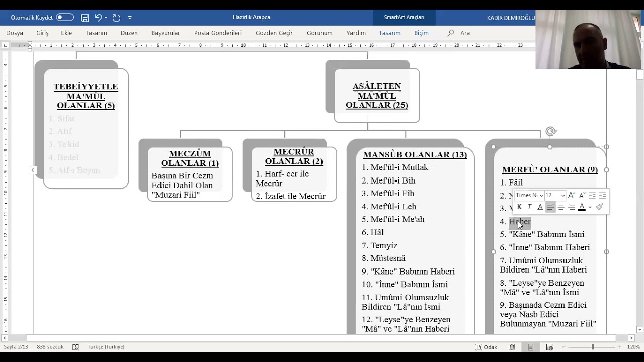Redo the last action
The width and height of the screenshot is (644, 362).
point(116,18)
